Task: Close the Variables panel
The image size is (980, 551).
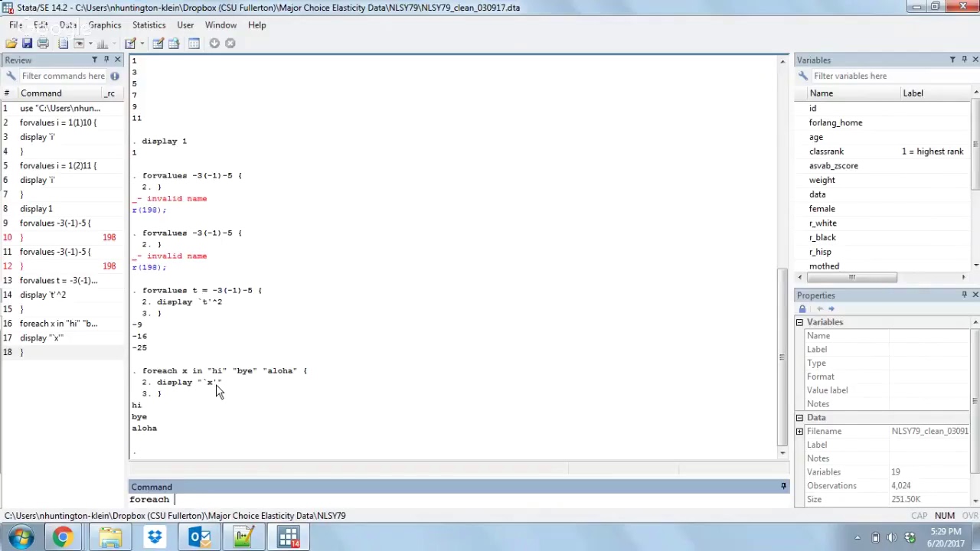Action: pos(975,60)
